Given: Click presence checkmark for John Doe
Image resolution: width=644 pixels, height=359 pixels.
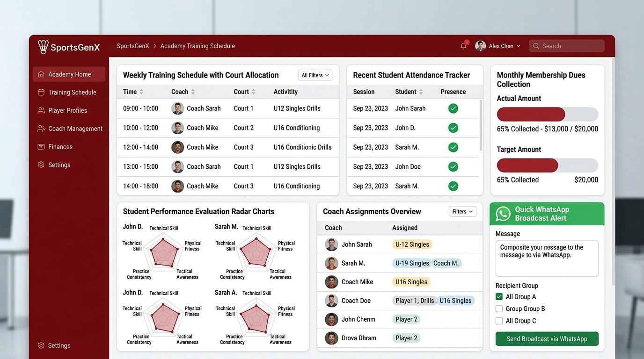Looking at the screenshot, I should (x=453, y=166).
